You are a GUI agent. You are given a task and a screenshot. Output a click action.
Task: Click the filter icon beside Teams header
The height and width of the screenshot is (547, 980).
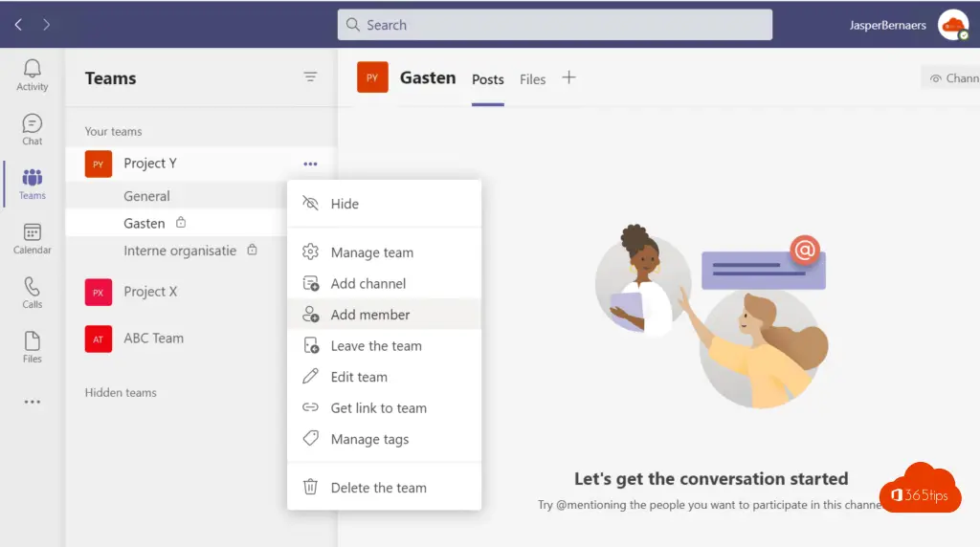pos(310,77)
